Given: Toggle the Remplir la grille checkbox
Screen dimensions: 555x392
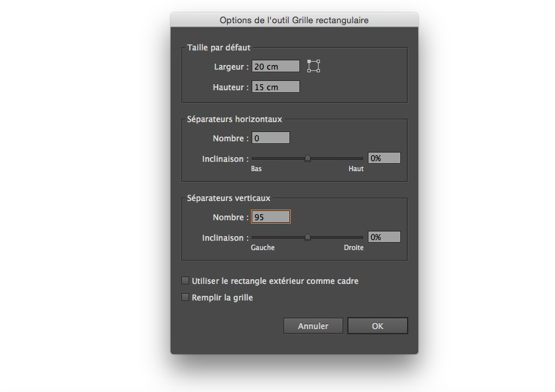Looking at the screenshot, I should point(186,298).
